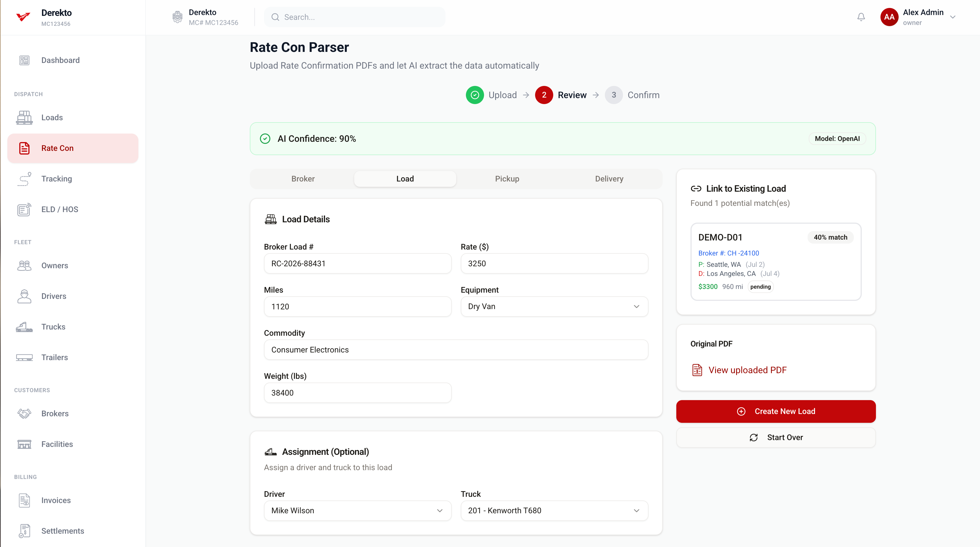Click the Start Over button
The width and height of the screenshot is (980, 547).
(x=776, y=438)
